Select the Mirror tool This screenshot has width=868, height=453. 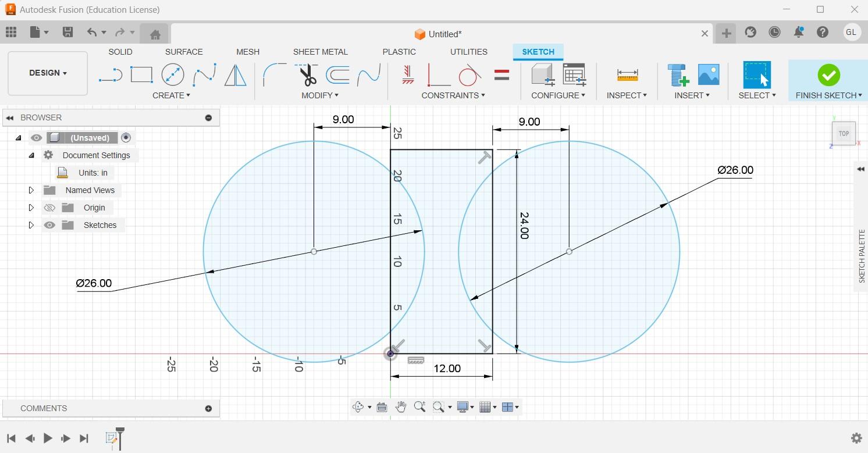tap(235, 75)
